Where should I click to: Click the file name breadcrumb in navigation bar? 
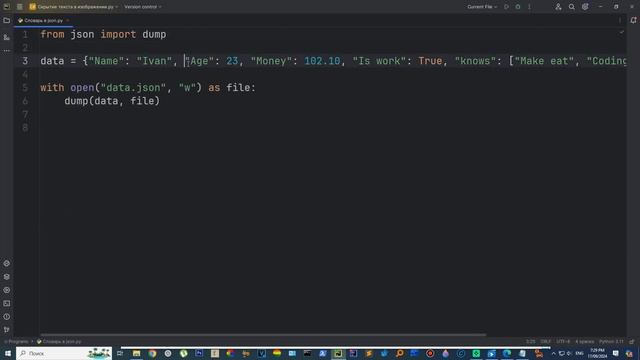coord(59,342)
